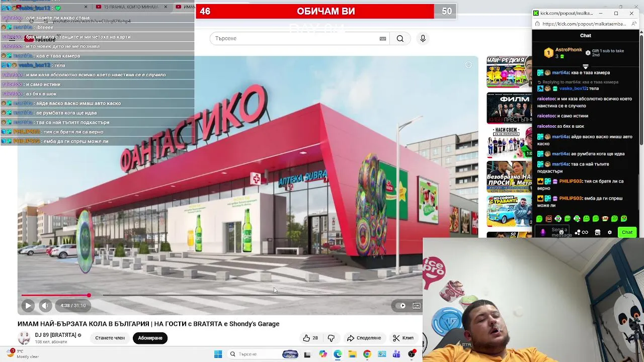The width and height of the screenshot is (644, 362).
Task: Play the YouTube video
Action: [x=28, y=305]
